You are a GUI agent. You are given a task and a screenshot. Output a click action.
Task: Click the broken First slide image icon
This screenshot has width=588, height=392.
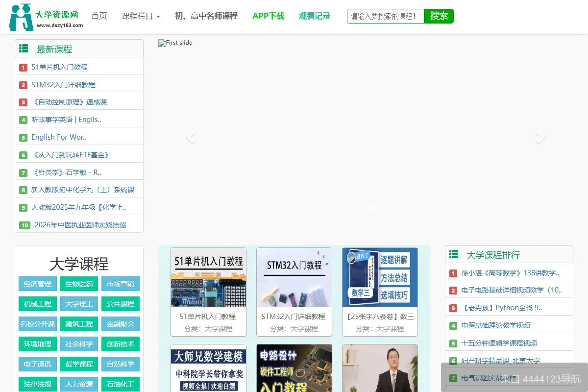click(x=161, y=43)
